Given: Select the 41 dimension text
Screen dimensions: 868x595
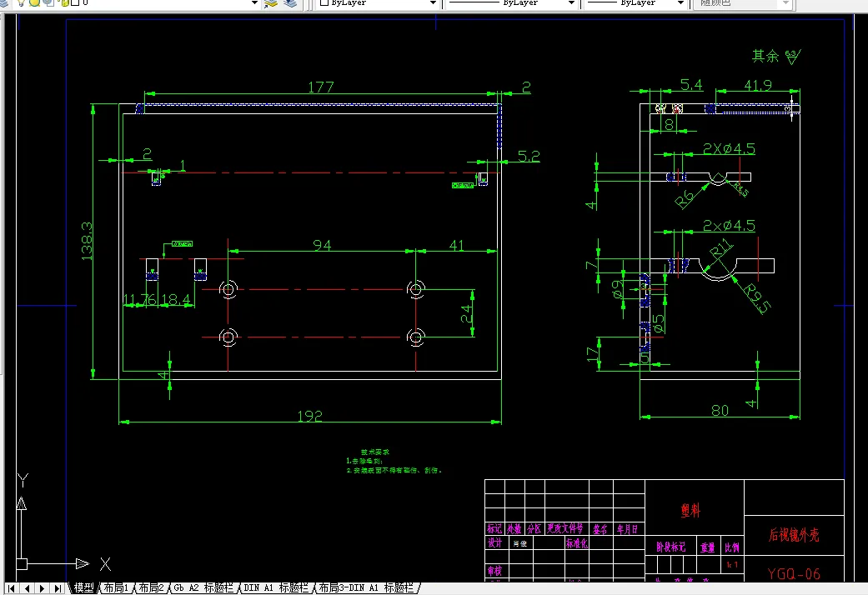Looking at the screenshot, I should pos(457,245).
